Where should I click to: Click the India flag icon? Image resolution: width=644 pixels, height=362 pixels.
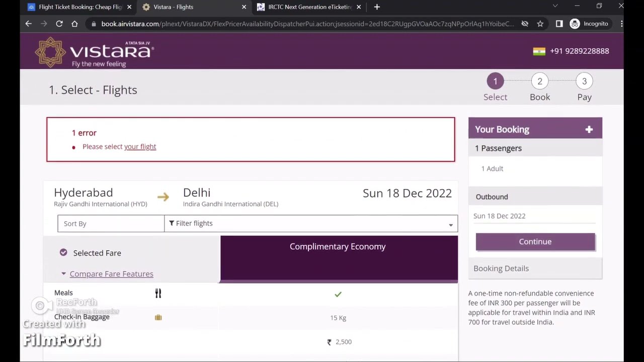[x=539, y=51]
